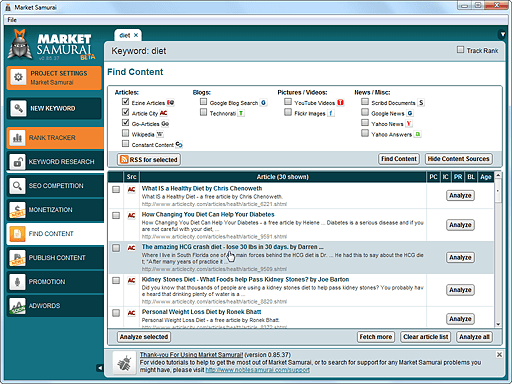The width and height of the screenshot is (512, 384).
Task: Click the SEO Competition magnifier icon
Action: pos(17,186)
